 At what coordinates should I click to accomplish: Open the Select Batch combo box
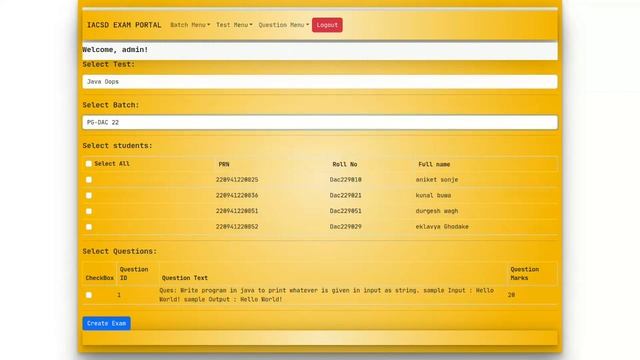point(320,122)
